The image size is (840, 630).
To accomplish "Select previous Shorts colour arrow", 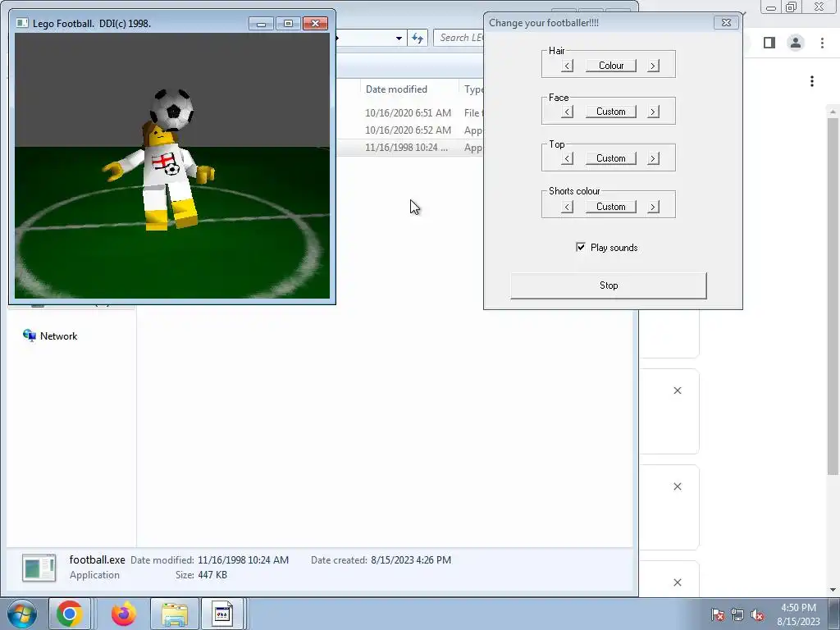I will point(568,206).
